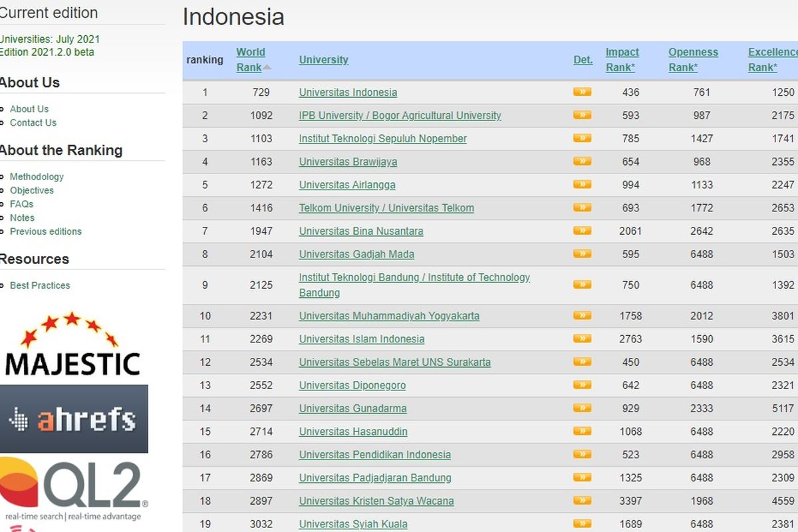Open the FAQs sidebar link
This screenshot has width=798, height=532.
[21, 204]
